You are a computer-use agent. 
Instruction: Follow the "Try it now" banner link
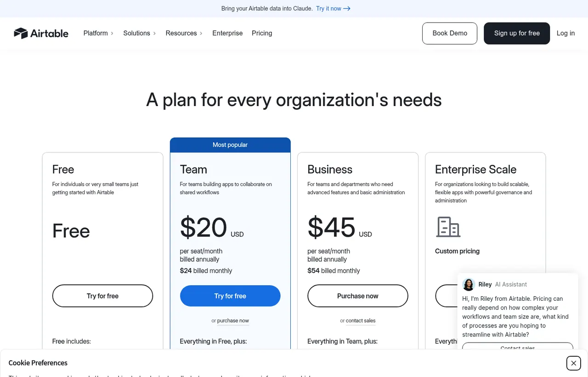333,8
